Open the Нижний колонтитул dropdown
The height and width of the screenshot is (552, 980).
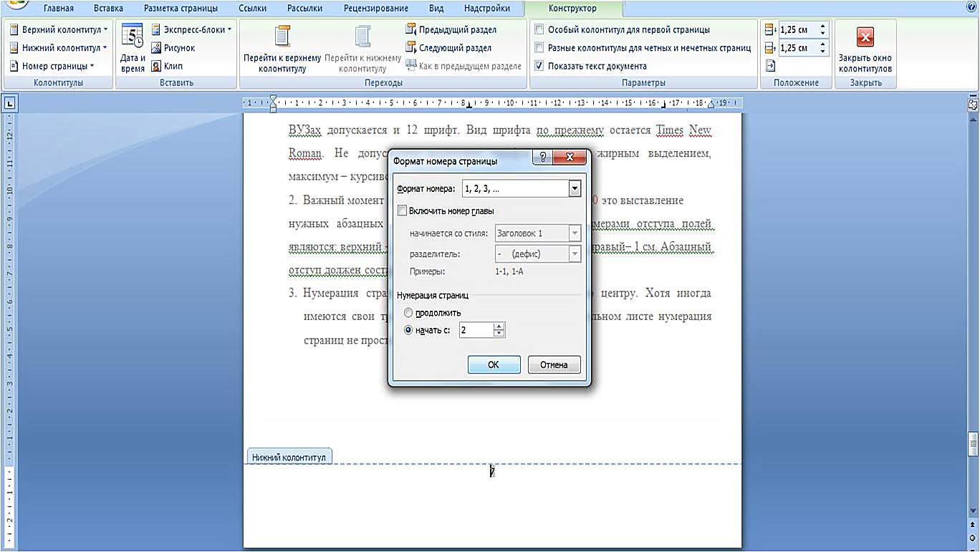[59, 48]
